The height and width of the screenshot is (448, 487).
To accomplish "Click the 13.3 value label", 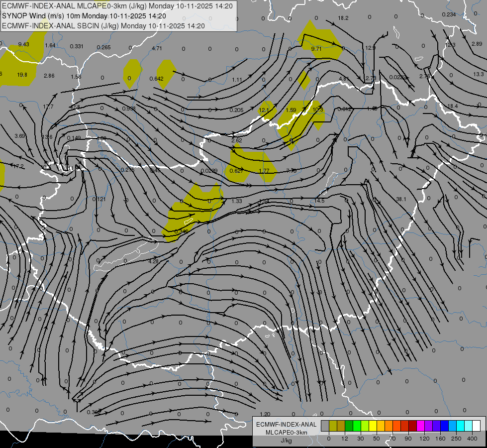I will tap(479, 74).
